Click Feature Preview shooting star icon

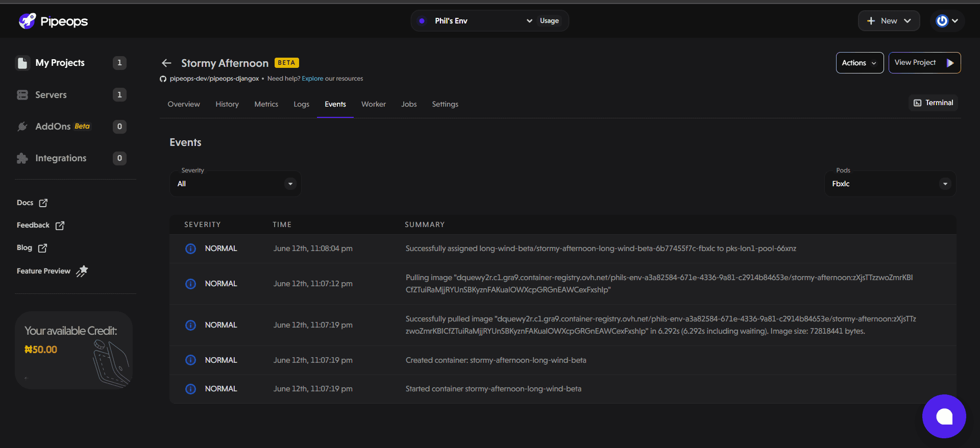82,271
